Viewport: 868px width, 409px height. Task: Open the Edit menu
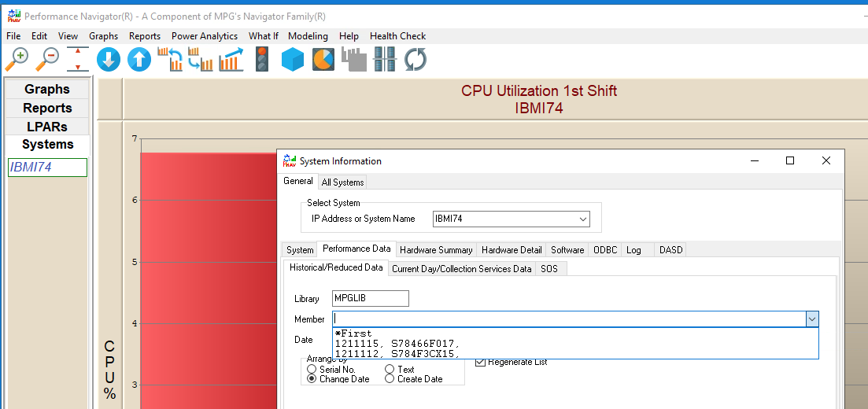39,36
